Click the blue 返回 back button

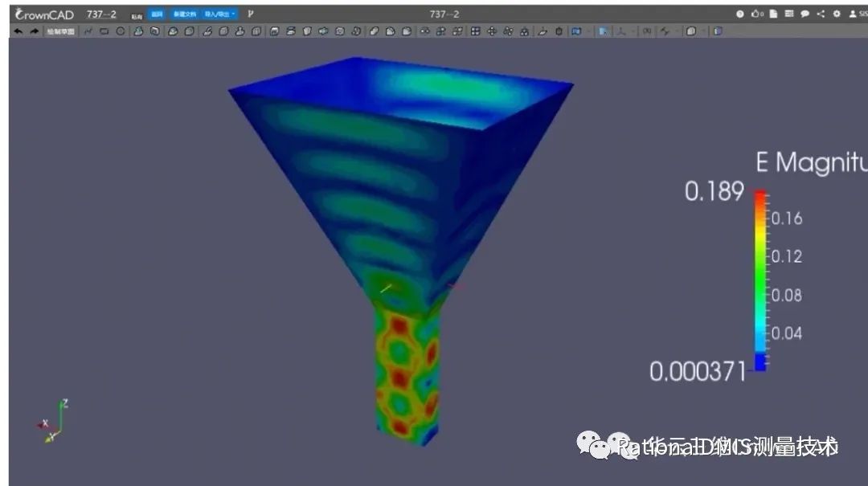158,14
